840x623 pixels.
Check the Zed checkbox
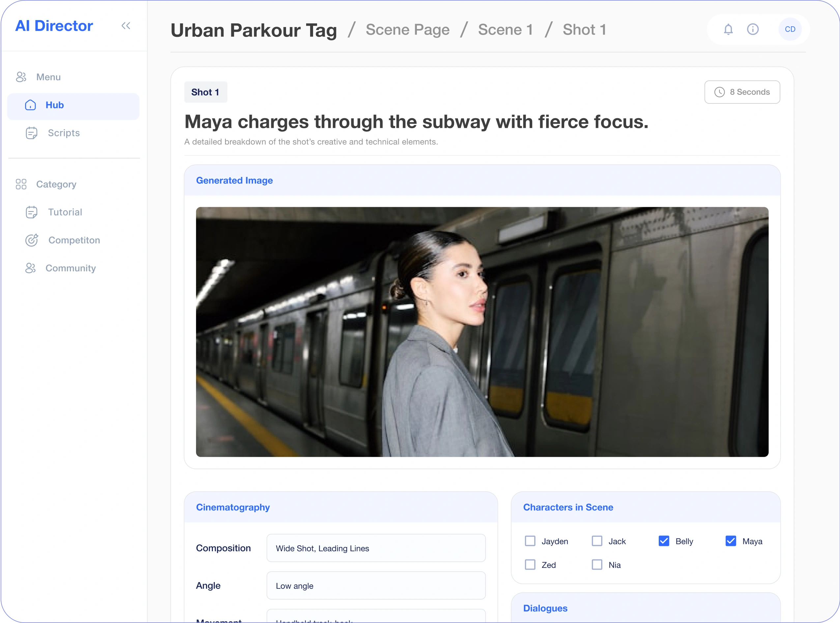coord(530,564)
